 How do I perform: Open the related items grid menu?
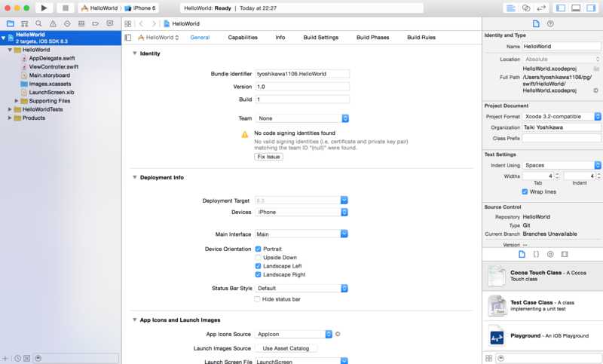coord(128,24)
